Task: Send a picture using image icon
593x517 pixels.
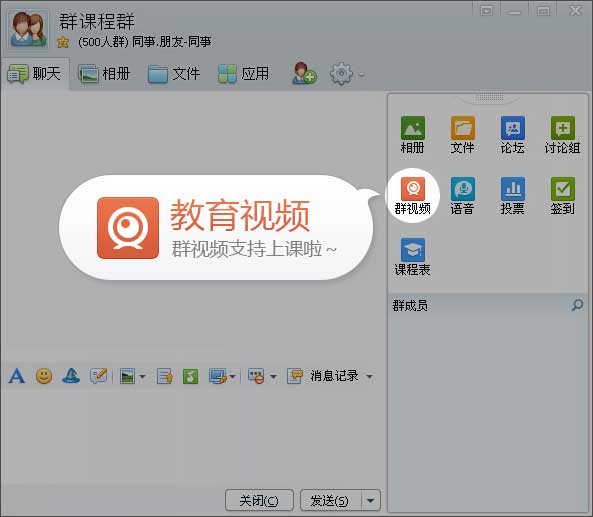Action: 127,376
